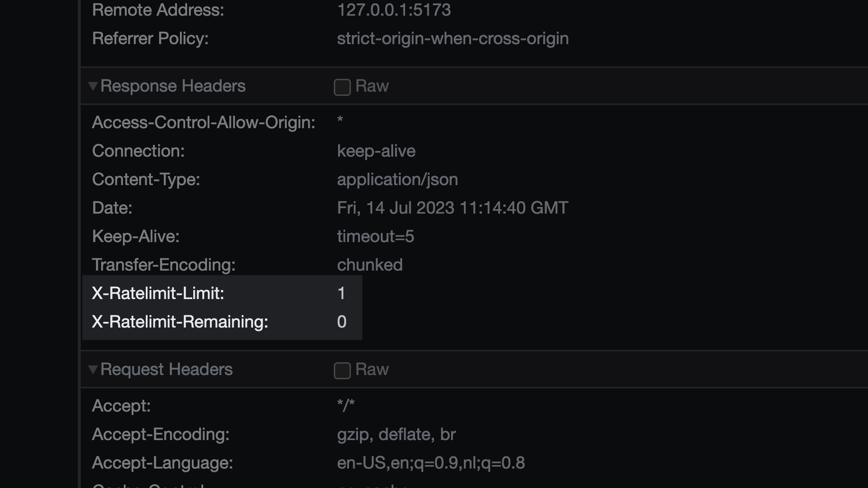The image size is (868, 488).
Task: Click the Content-Type value application/json
Action: click(397, 179)
